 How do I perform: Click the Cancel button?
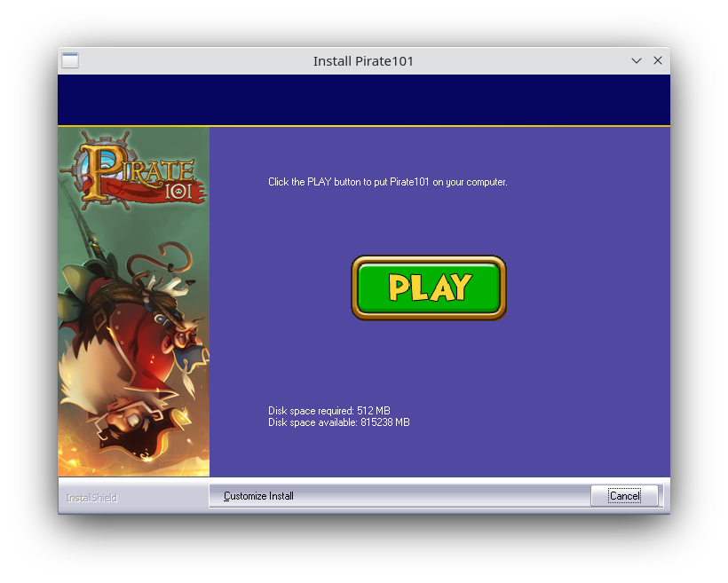click(x=624, y=496)
